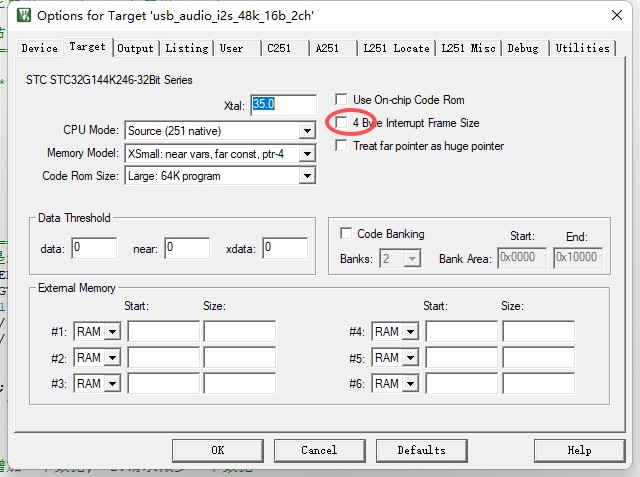640x477 pixels.
Task: Click External Memory #4 Start field
Action: [462, 331]
